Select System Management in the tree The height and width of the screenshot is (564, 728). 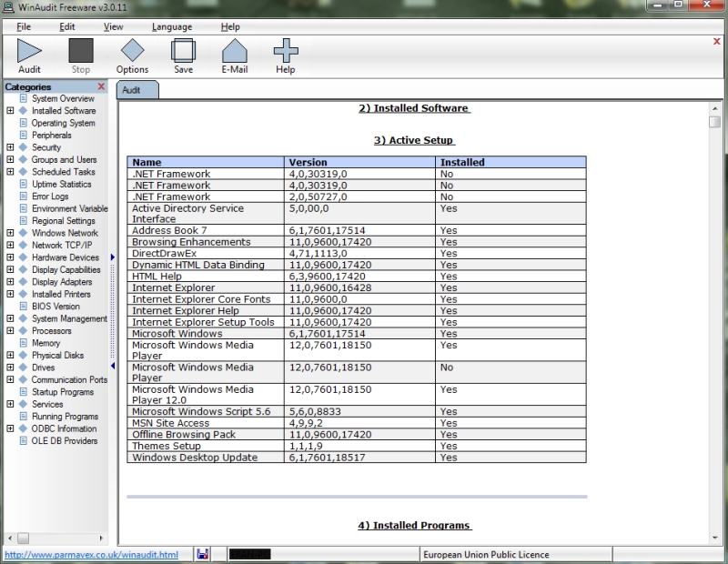69,318
